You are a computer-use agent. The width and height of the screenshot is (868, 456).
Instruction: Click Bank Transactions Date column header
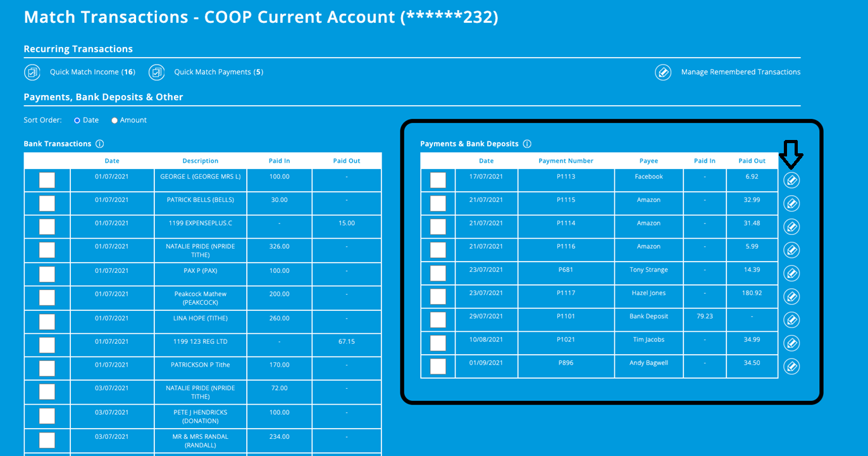point(112,161)
